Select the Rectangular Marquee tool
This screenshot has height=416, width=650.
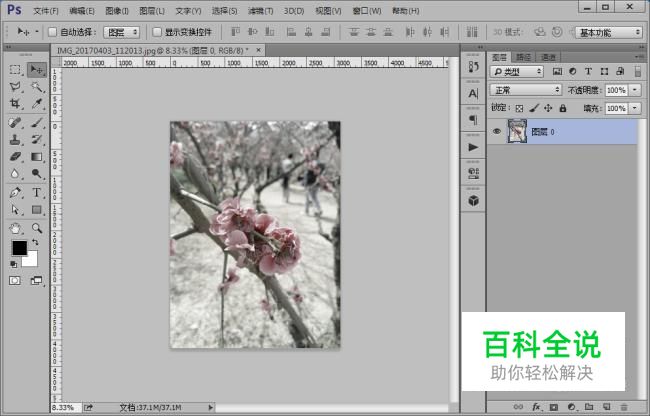(15, 70)
